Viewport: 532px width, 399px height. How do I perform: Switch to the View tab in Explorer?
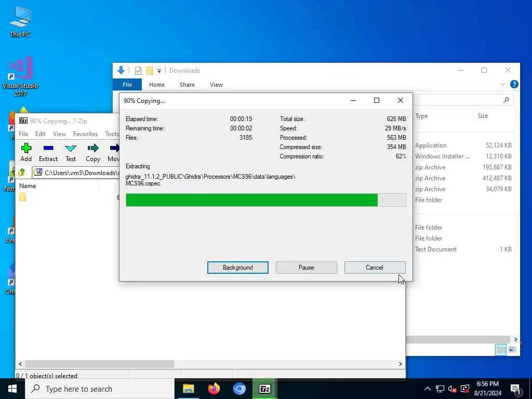tap(216, 85)
